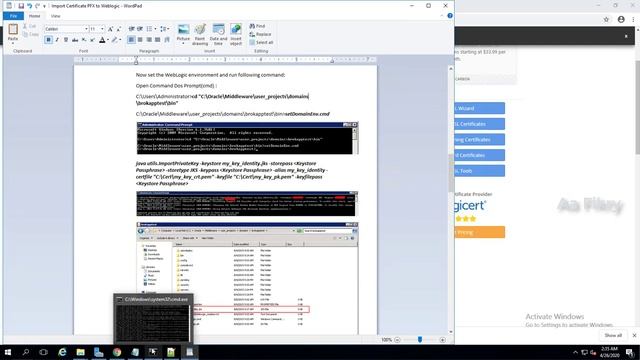Click the bullet list icon

149,29
